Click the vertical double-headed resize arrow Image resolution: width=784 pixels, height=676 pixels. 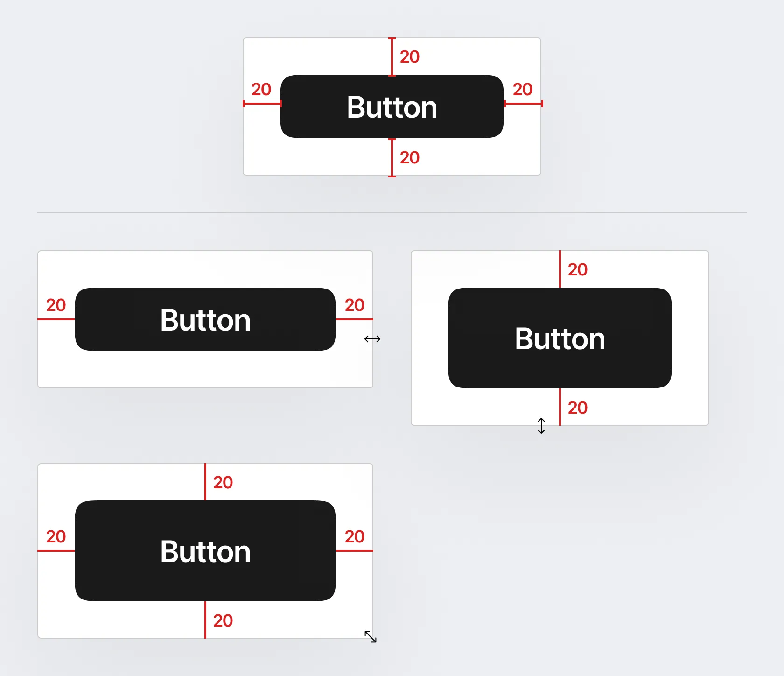pos(541,426)
